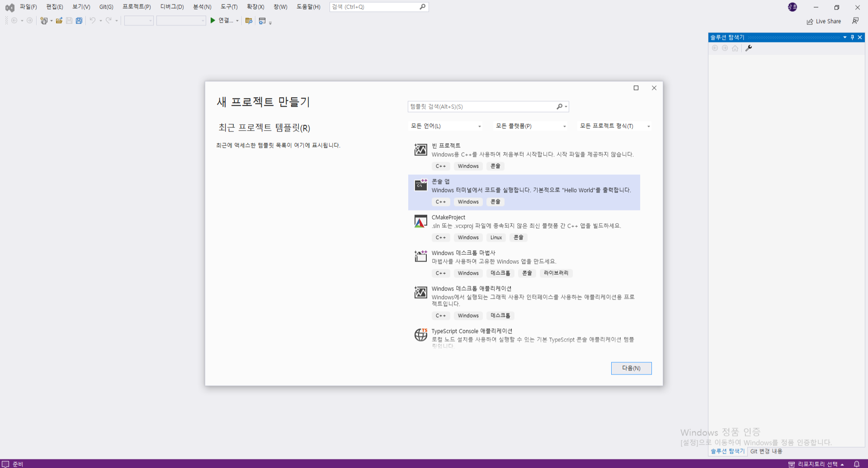Open the Git(G) menu

tap(106, 7)
